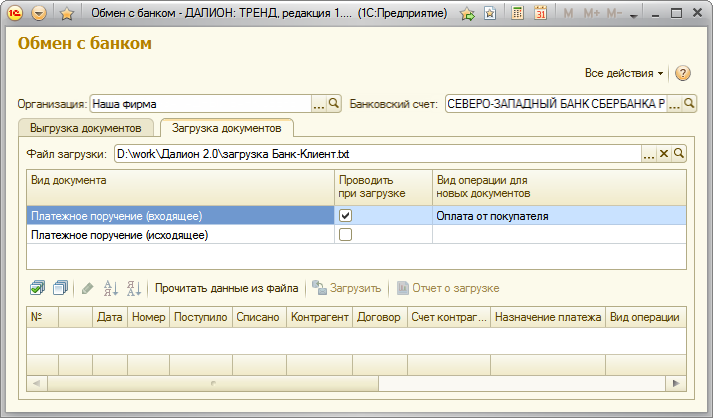This screenshot has height=418, width=713.
Task: Click the 'Дата' column header
Action: (x=110, y=317)
